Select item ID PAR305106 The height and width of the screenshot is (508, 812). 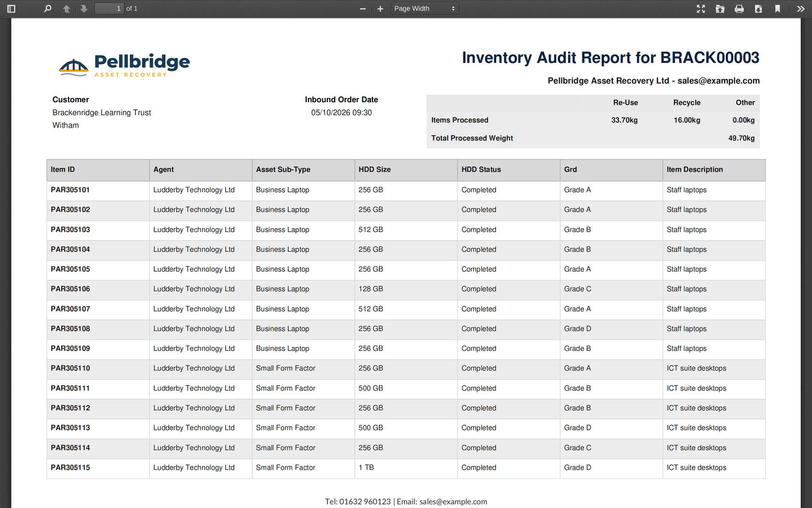[71, 289]
